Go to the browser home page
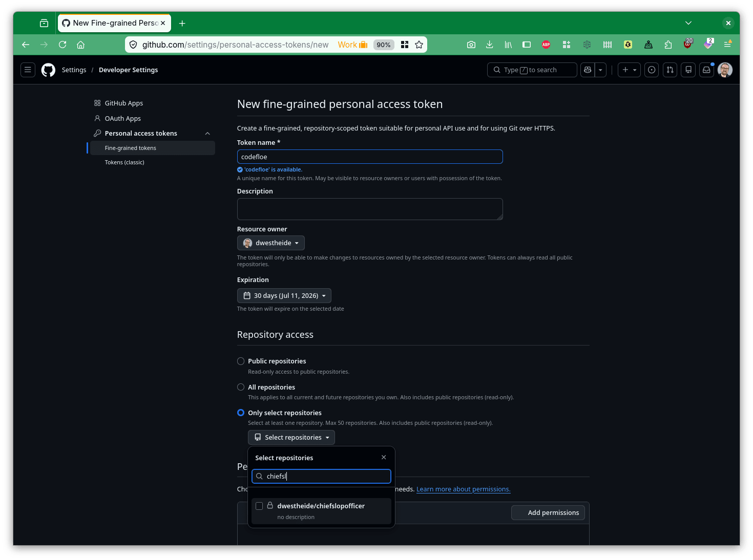Screen dimensions: 753x560 point(80,45)
